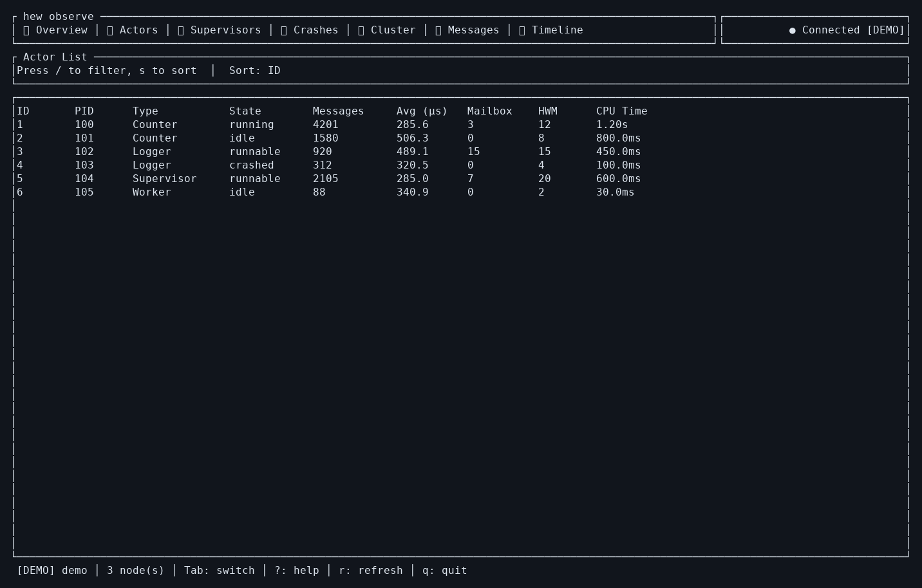
Task: Click CPU time '1.20s'
Action: click(x=612, y=125)
